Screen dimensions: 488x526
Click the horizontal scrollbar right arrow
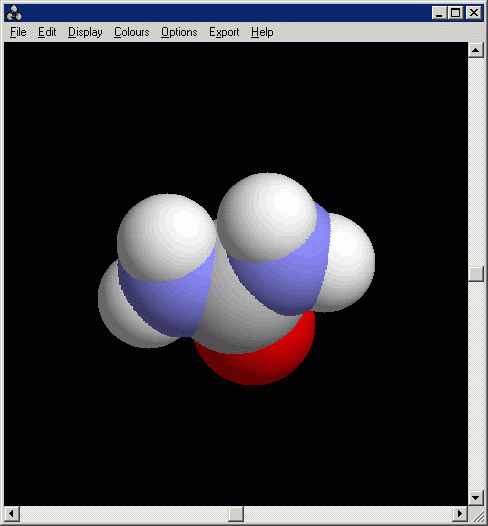point(460,514)
